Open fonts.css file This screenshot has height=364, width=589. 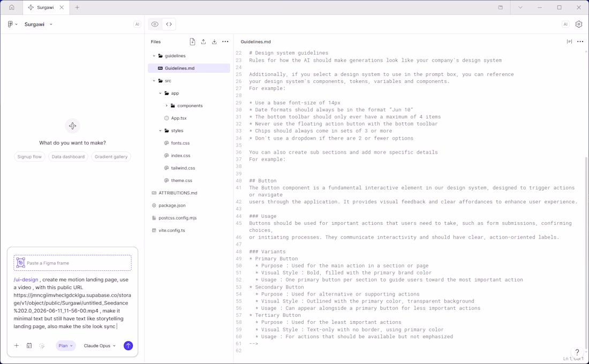coord(180,143)
